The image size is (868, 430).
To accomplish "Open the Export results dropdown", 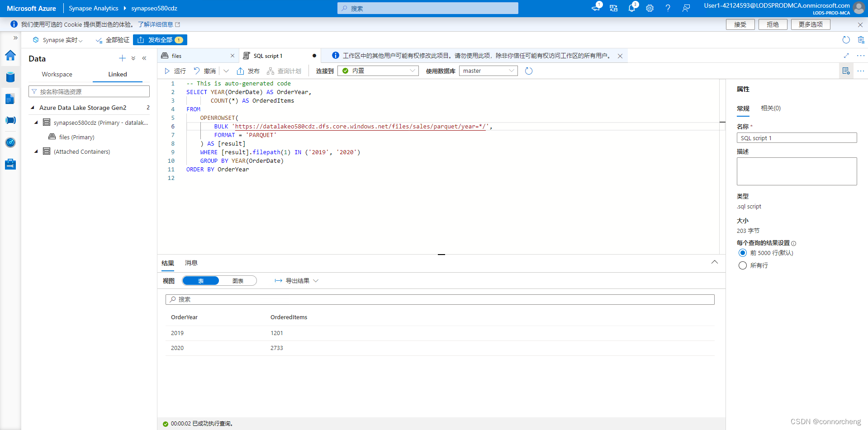I will 297,281.
